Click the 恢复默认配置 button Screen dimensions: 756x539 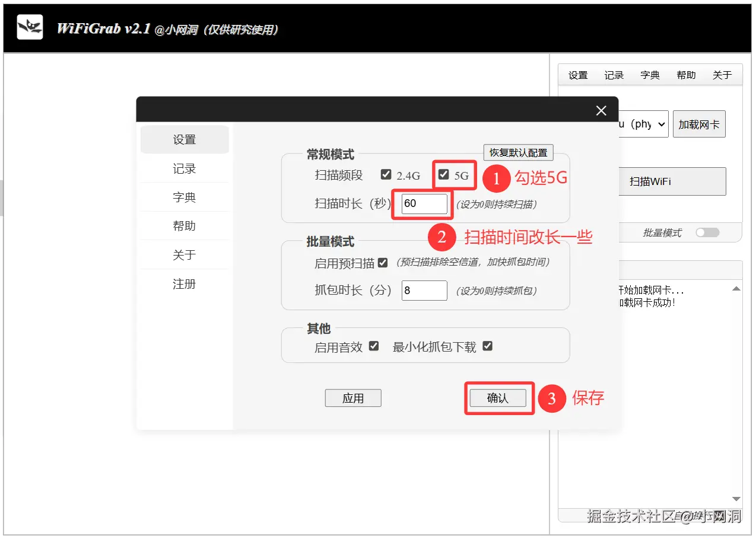519,152
